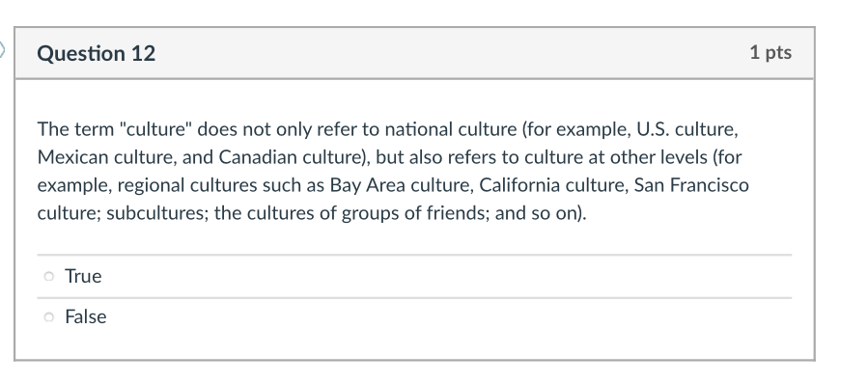Screen dimensions: 868x383
Task: Click the gray Question 12 header bar
Action: [x=414, y=53]
